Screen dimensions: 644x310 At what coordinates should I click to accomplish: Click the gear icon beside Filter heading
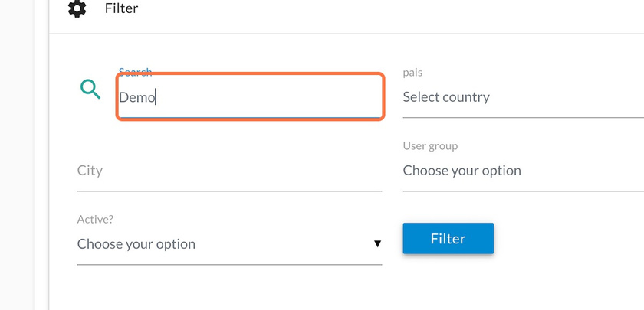click(77, 8)
